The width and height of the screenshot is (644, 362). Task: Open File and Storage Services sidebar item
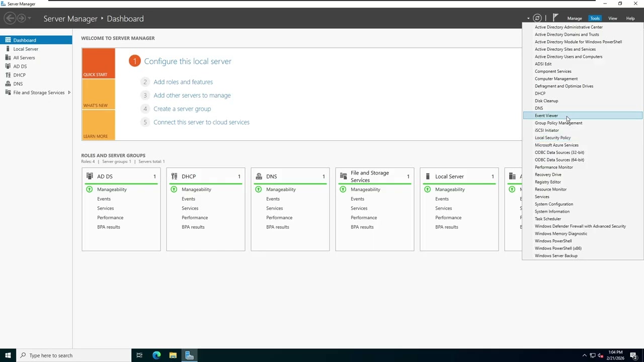tap(36, 93)
